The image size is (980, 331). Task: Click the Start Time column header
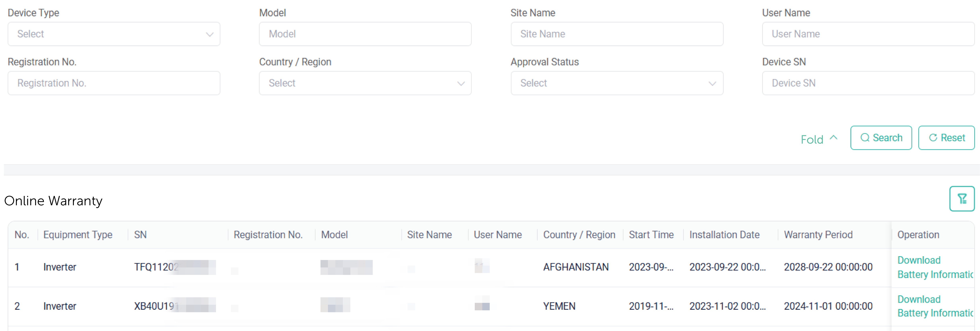(651, 235)
